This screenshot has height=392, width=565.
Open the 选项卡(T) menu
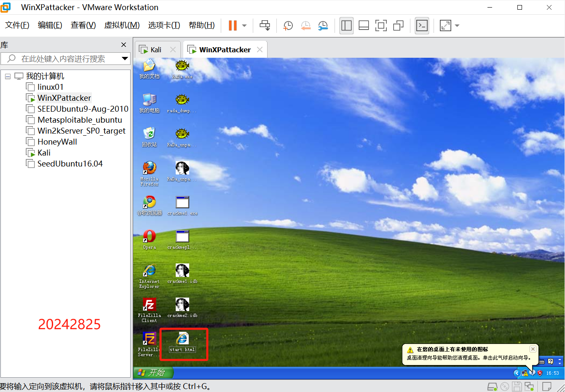[164, 25]
